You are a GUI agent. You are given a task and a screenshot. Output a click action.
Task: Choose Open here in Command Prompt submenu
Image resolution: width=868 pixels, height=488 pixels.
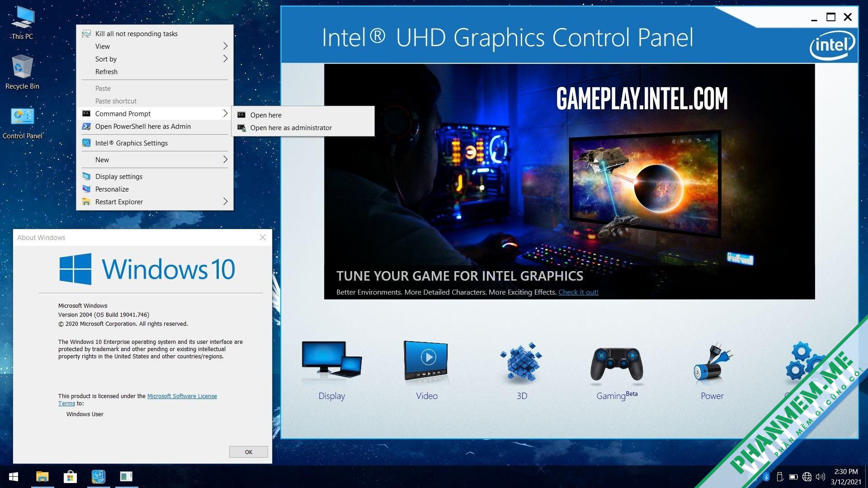click(303, 115)
